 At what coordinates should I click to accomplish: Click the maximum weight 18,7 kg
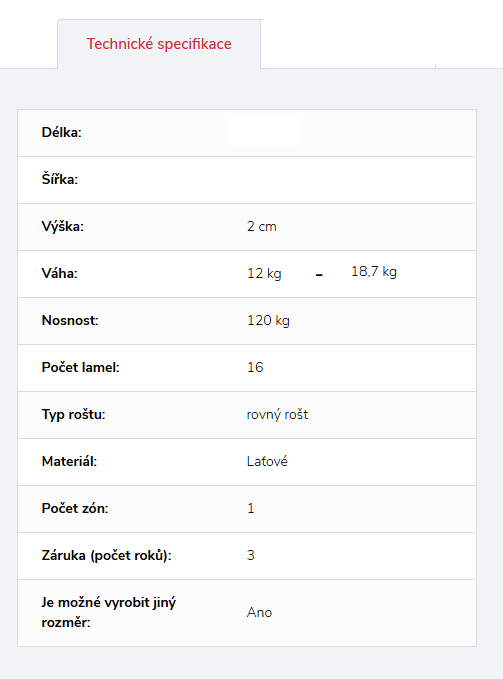click(x=374, y=272)
